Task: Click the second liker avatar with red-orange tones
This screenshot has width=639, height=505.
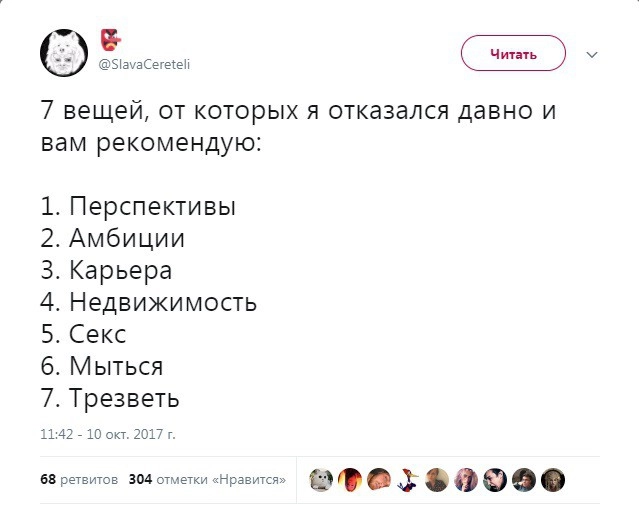Action: tap(350, 480)
